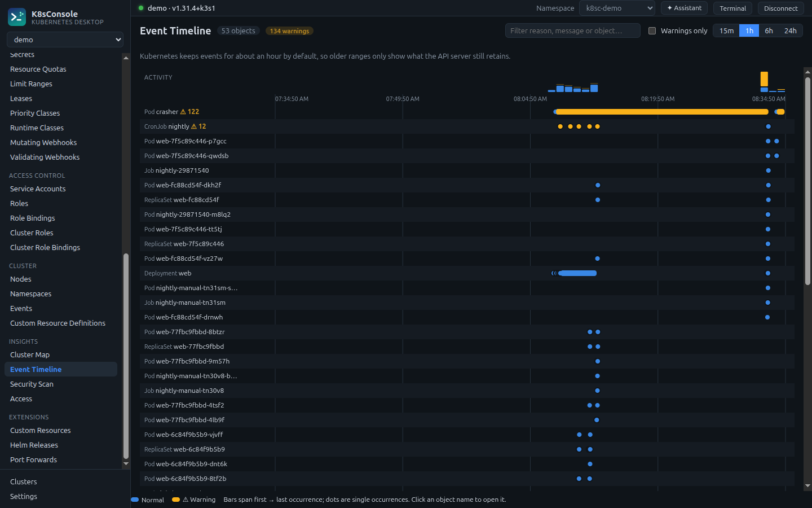Open the Terminal
This screenshot has width=812, height=508.
point(732,8)
